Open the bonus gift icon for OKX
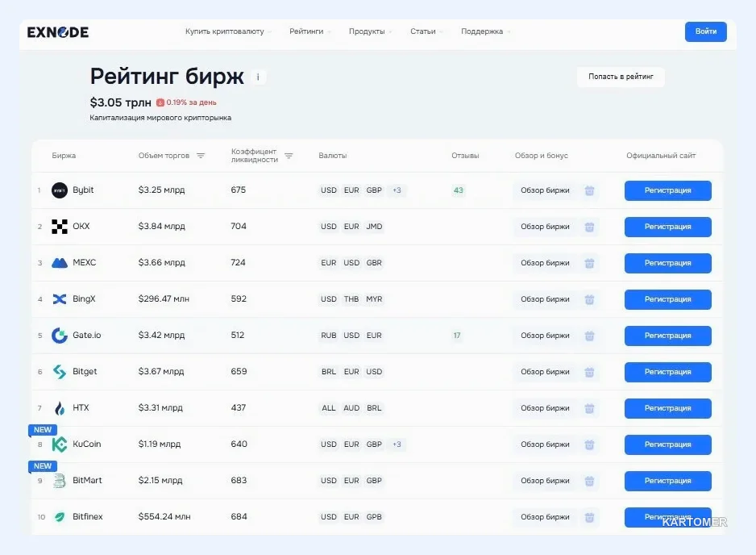 tap(589, 227)
